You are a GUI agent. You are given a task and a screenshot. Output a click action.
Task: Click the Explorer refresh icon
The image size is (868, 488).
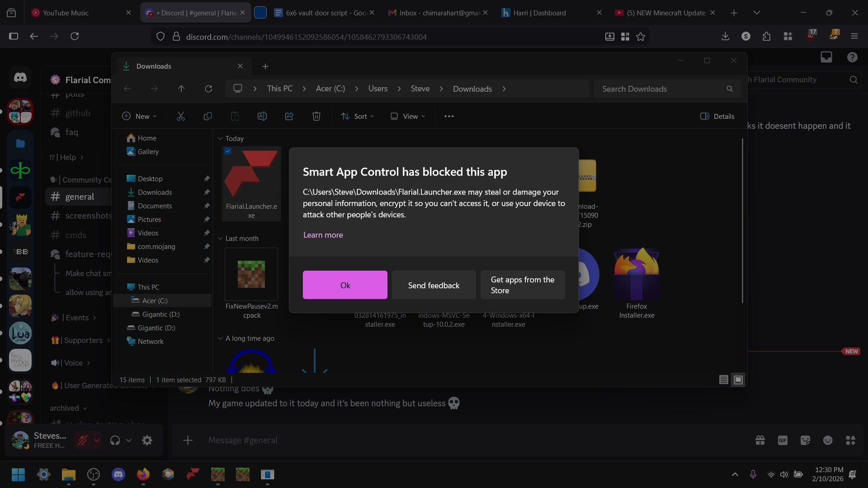[208, 89]
